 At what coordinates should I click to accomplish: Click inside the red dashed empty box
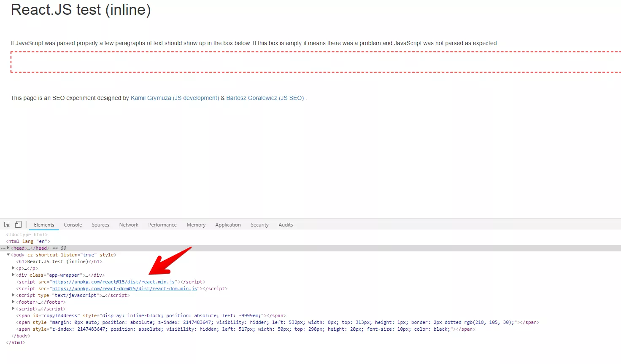[x=316, y=62]
